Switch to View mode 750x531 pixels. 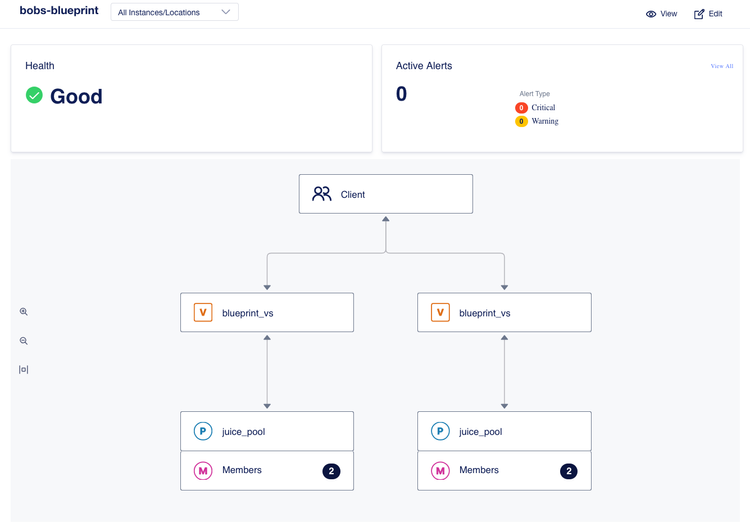661,14
